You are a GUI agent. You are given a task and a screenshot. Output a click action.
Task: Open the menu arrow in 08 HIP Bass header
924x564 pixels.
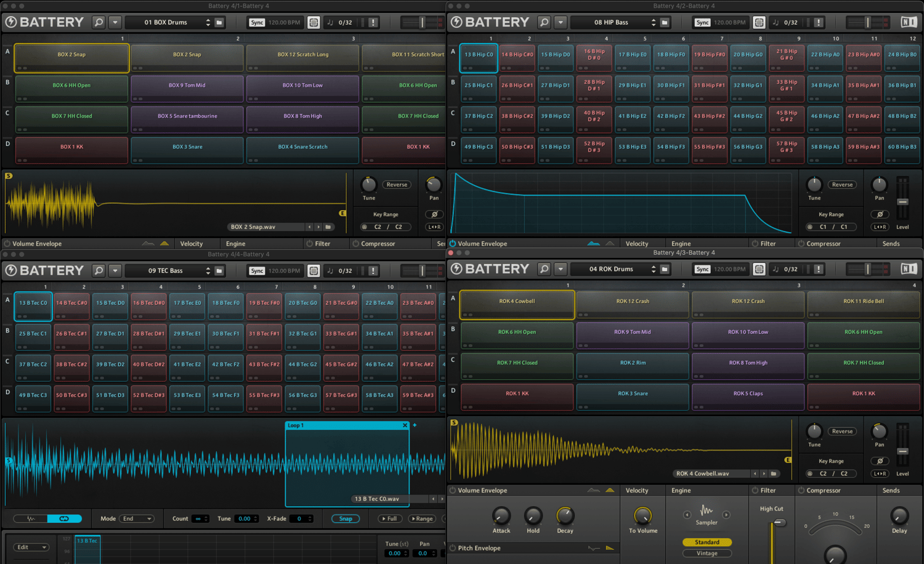point(561,23)
